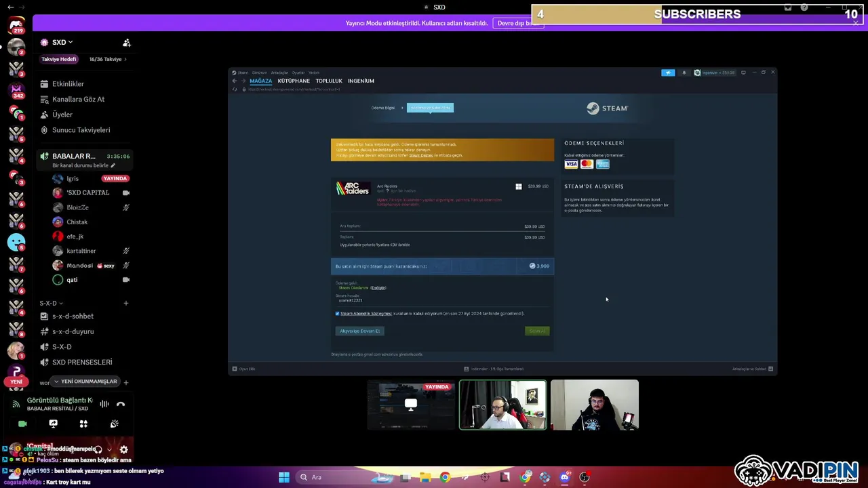Switch to Steam MAĞAZA tab
The width and height of the screenshot is (868, 488).
click(260, 81)
